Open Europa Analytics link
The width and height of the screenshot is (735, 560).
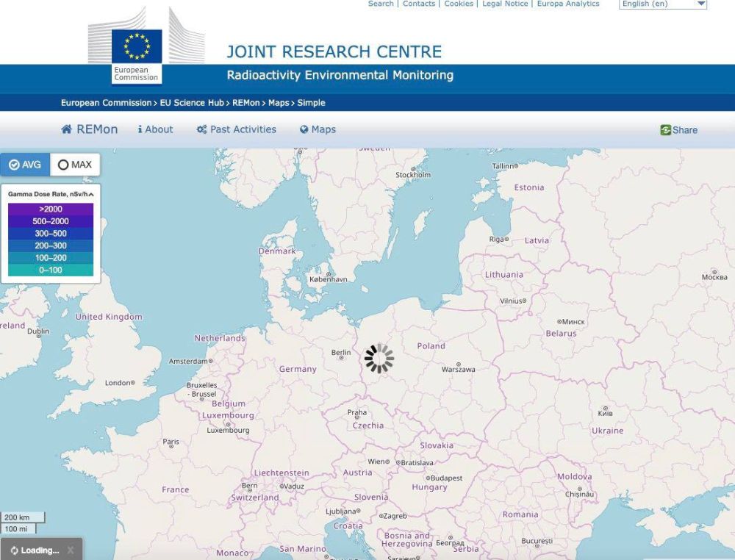(x=568, y=4)
